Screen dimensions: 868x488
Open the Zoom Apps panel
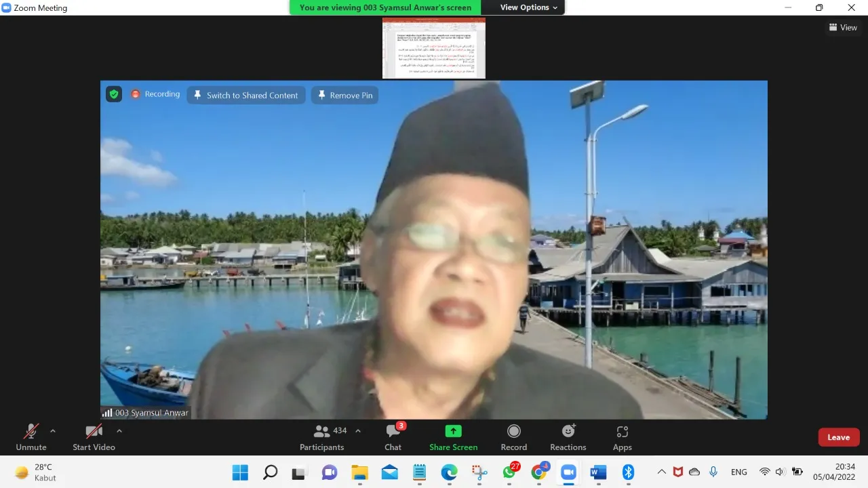tap(622, 437)
